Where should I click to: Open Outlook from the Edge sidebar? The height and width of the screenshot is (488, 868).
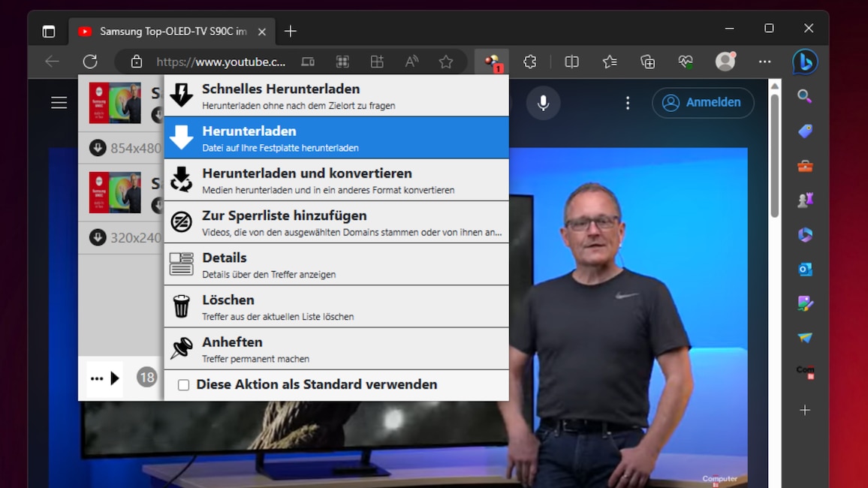click(x=804, y=269)
